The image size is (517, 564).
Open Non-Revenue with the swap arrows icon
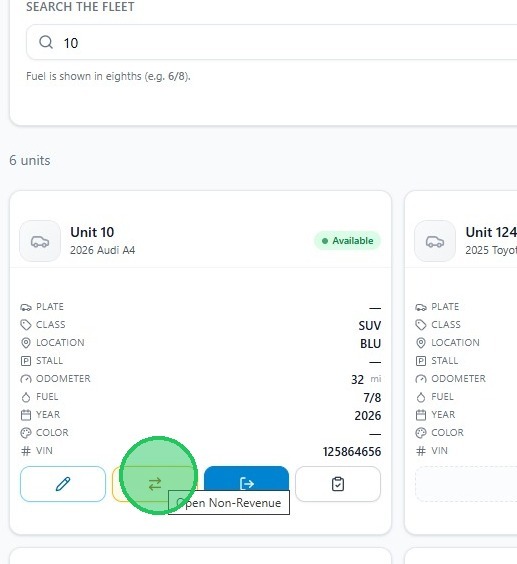155,484
